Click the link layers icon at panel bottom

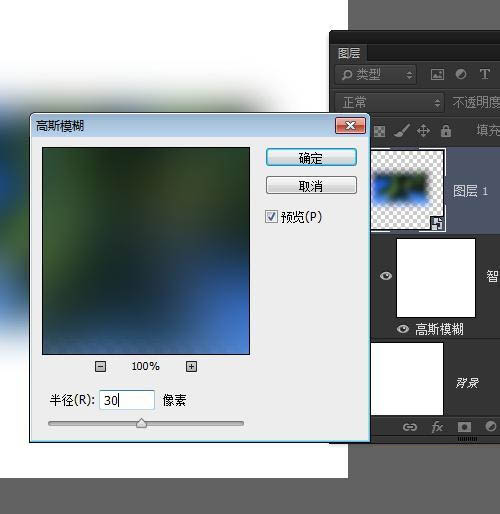tap(410, 427)
